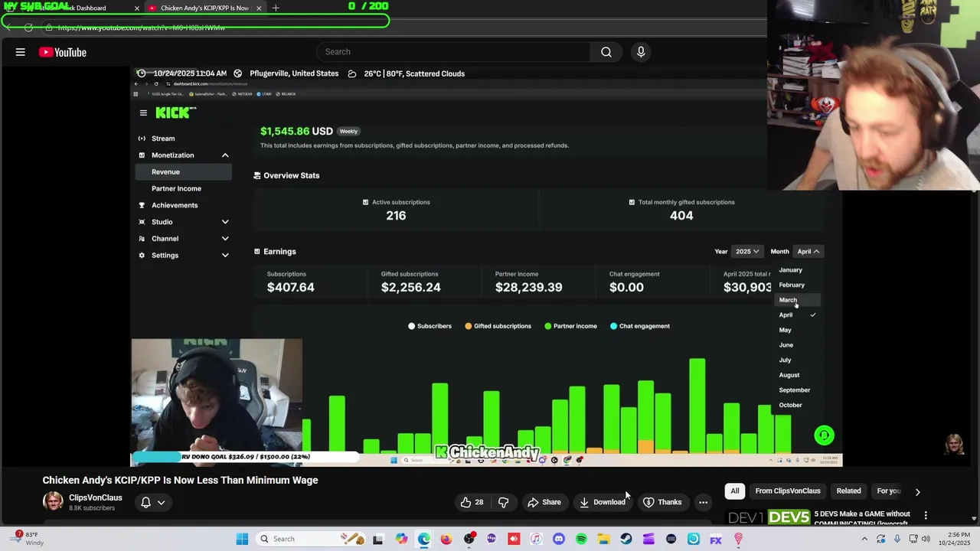Open the three-dot more actions under video
Image resolution: width=980 pixels, height=551 pixels.
pos(703,502)
